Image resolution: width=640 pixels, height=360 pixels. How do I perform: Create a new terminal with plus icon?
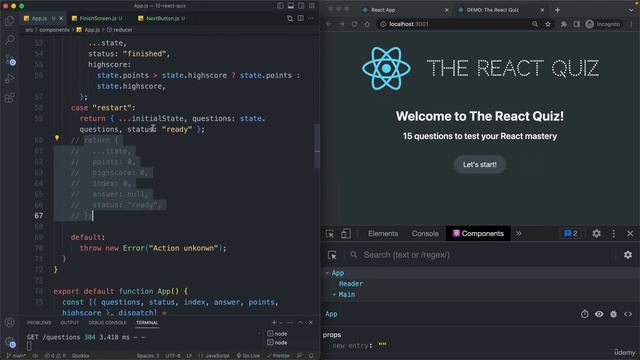pyautogui.click(x=274, y=322)
